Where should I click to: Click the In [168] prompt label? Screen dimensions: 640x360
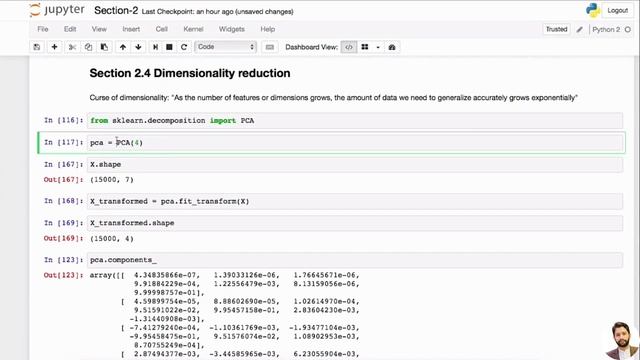63,201
